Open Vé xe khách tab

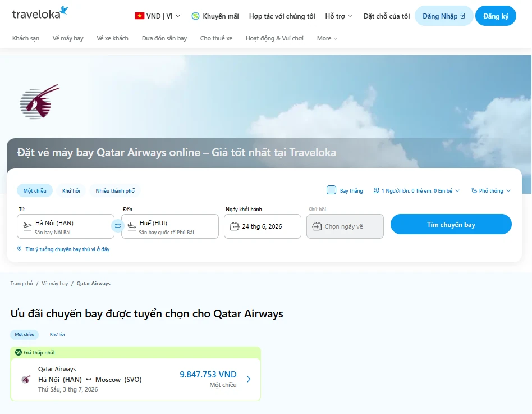point(112,38)
